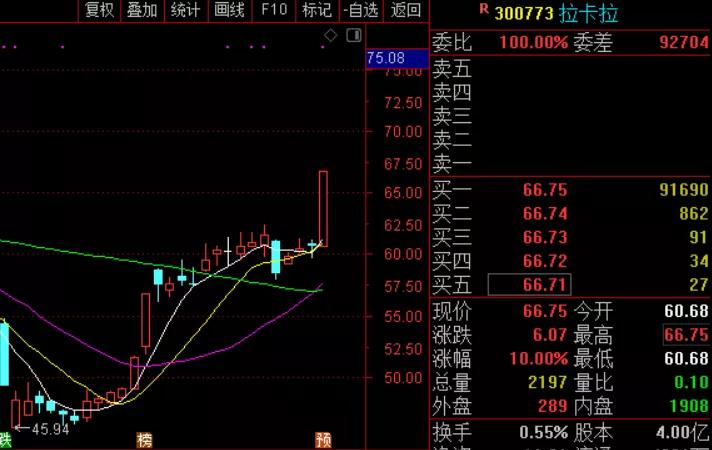
Task: Select 买四 price 66.72
Action: pyautogui.click(x=545, y=261)
